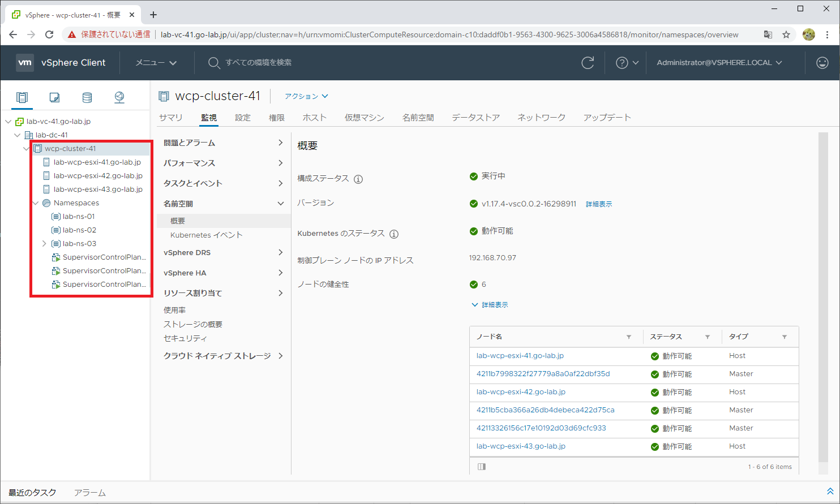Expand the recent tasks panel double-chevron

tap(830, 492)
